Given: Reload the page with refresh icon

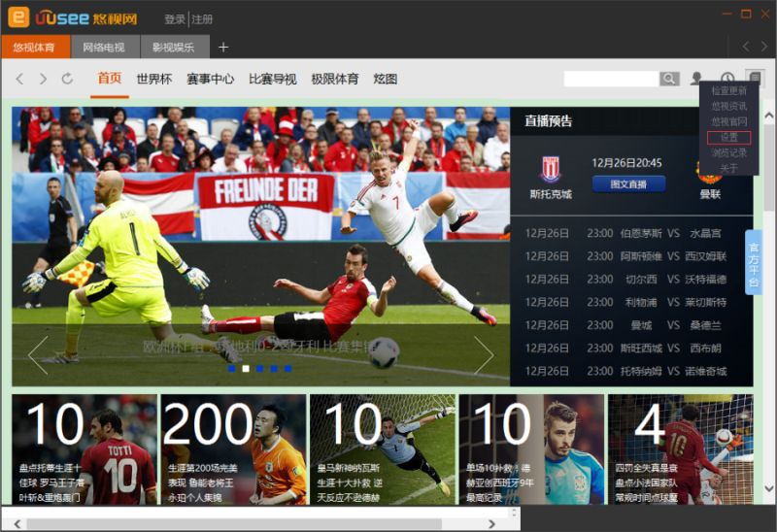Looking at the screenshot, I should click(67, 79).
